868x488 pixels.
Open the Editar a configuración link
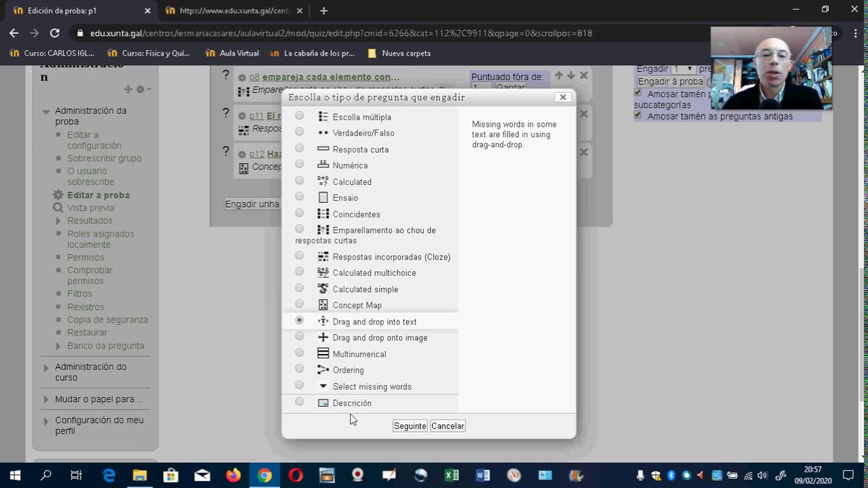tap(94, 140)
